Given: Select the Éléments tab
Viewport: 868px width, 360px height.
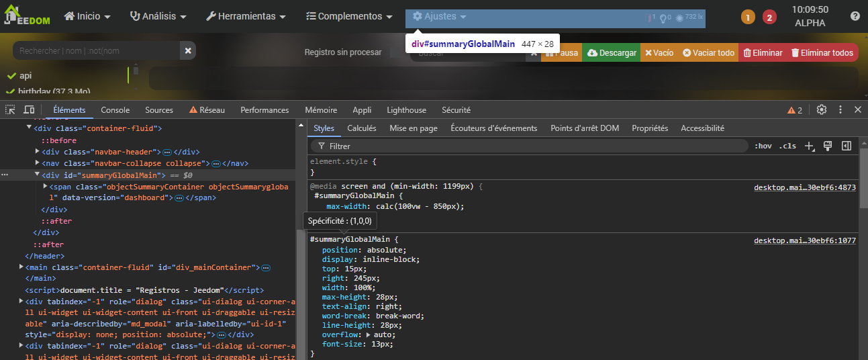Looking at the screenshot, I should (x=69, y=110).
